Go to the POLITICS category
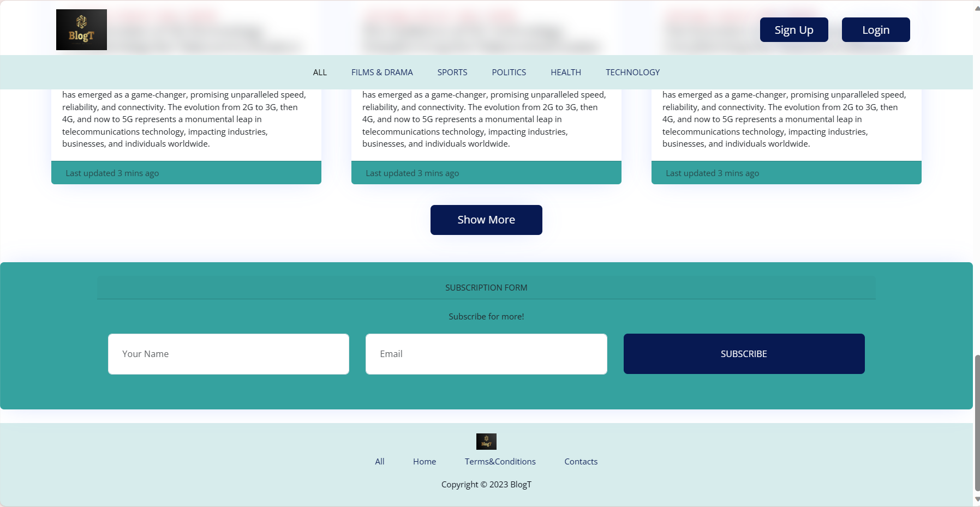 (x=509, y=73)
